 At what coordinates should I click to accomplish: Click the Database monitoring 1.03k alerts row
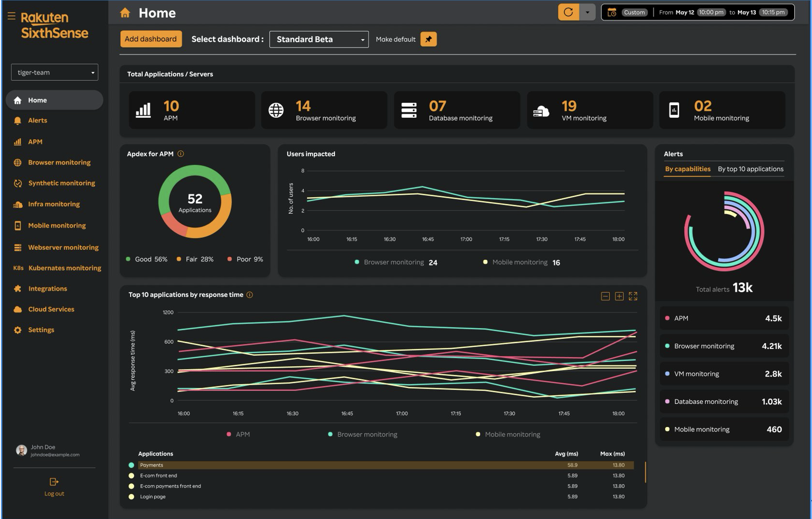724,401
